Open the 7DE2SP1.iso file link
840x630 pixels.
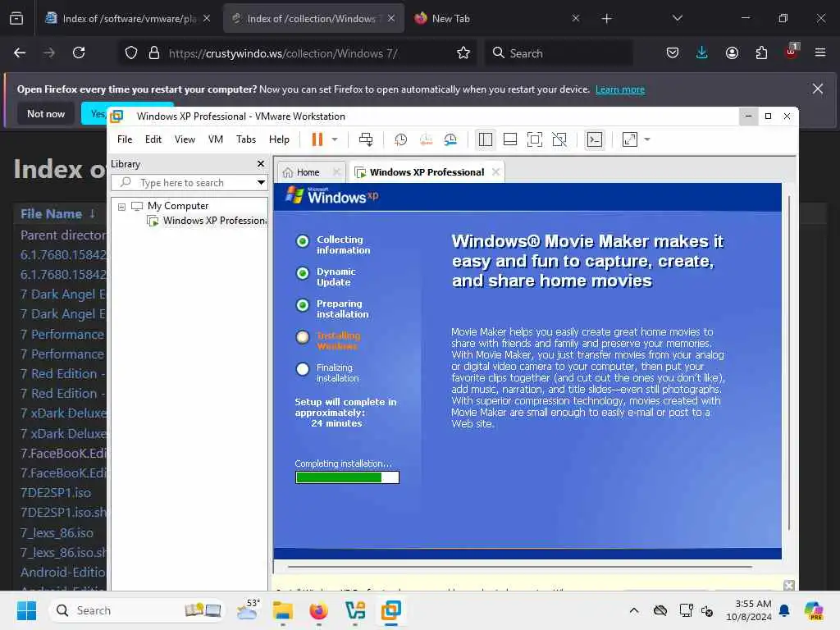click(56, 492)
